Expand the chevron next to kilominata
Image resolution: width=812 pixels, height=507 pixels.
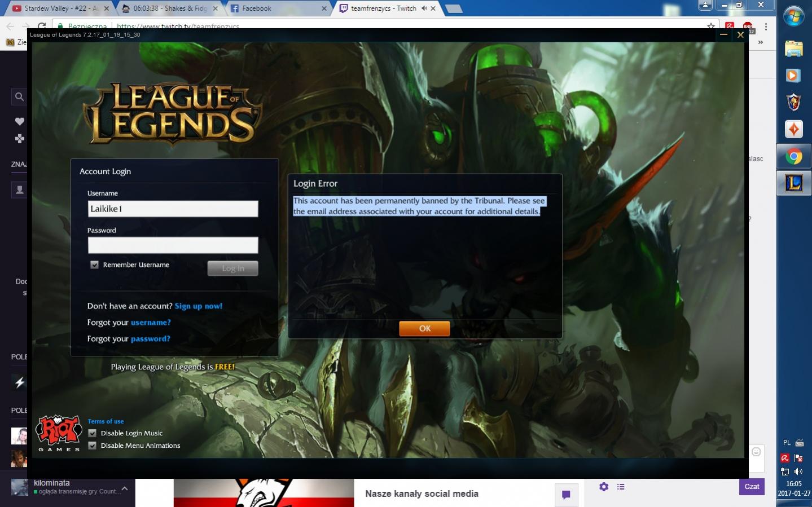click(125, 488)
